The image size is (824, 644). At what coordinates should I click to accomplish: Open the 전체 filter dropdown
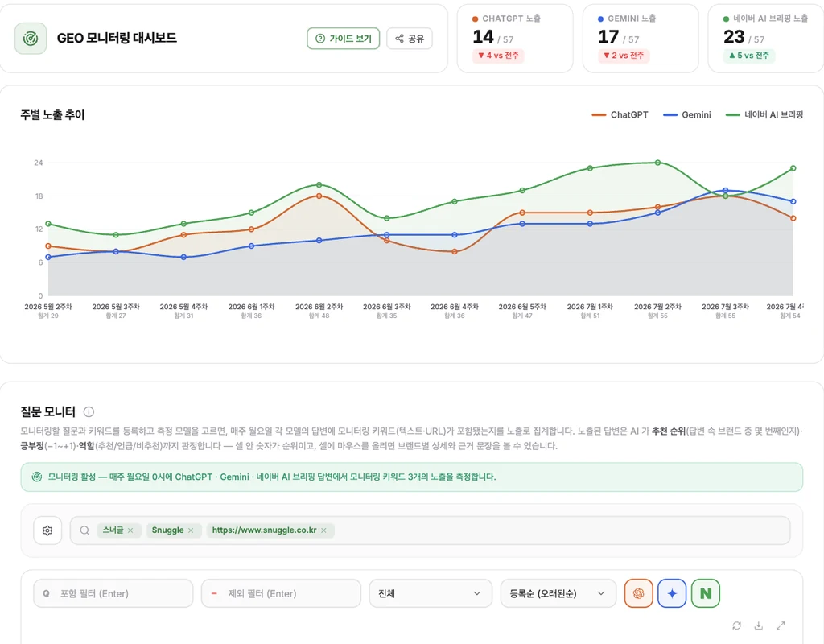(431, 593)
